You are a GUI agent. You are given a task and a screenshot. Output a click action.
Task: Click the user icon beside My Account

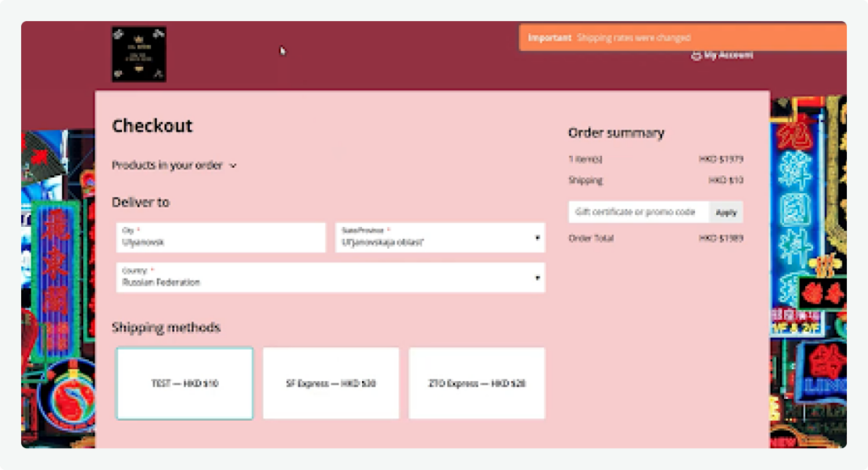point(696,55)
